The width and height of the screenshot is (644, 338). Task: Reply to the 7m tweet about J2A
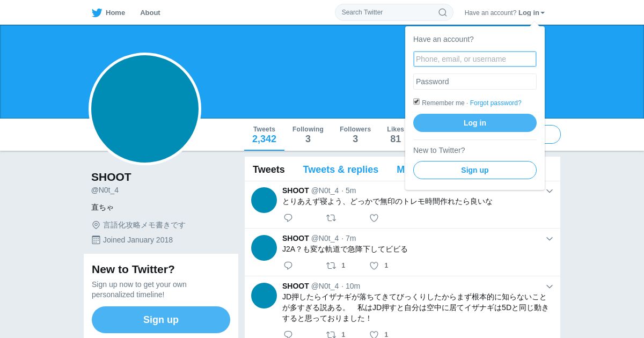(x=288, y=266)
